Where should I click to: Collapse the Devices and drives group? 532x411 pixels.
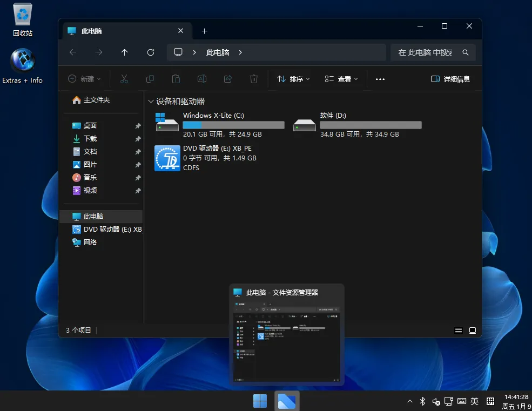point(150,102)
